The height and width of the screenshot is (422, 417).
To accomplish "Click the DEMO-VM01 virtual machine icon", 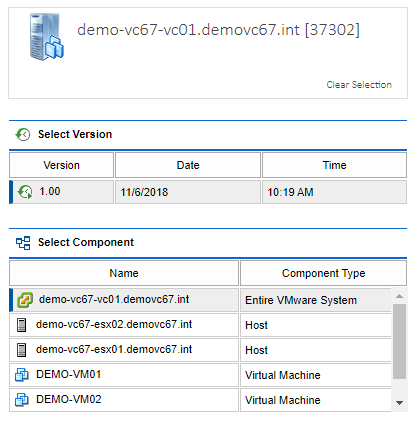I will (x=22, y=375).
